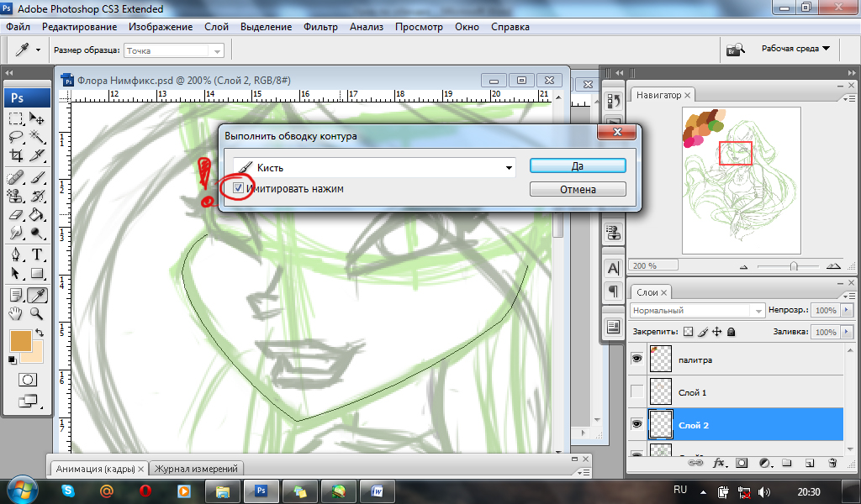Select the Lasso tool
The image size is (861, 504).
coord(16,137)
